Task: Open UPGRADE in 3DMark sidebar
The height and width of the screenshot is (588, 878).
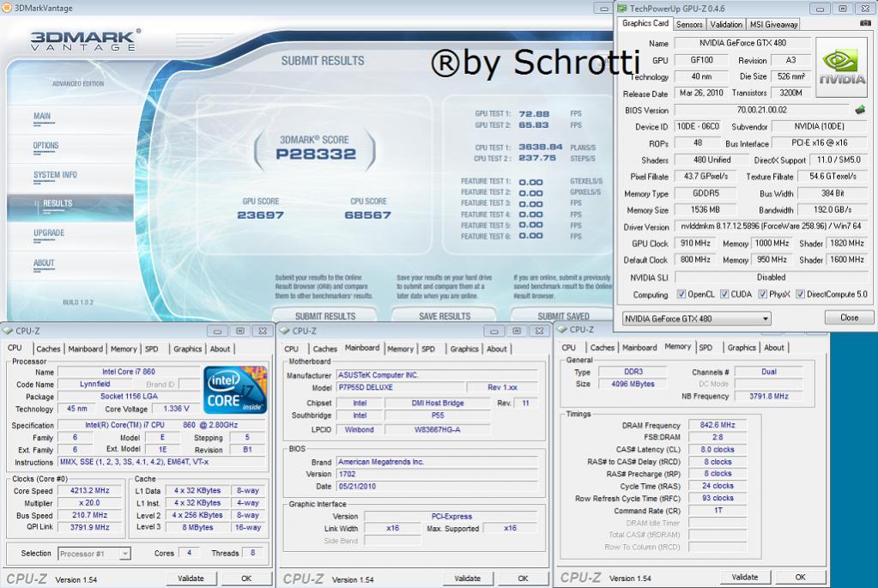Action: [x=49, y=233]
